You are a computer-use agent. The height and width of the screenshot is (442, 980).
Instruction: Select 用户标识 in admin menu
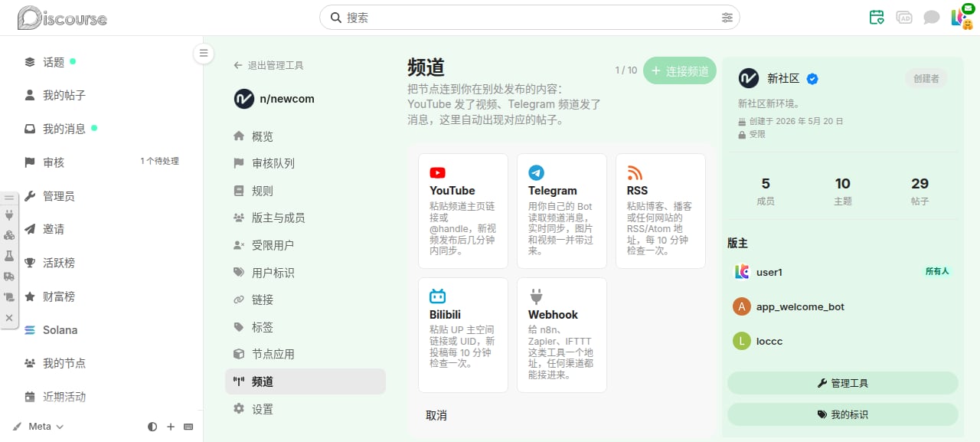305,273
